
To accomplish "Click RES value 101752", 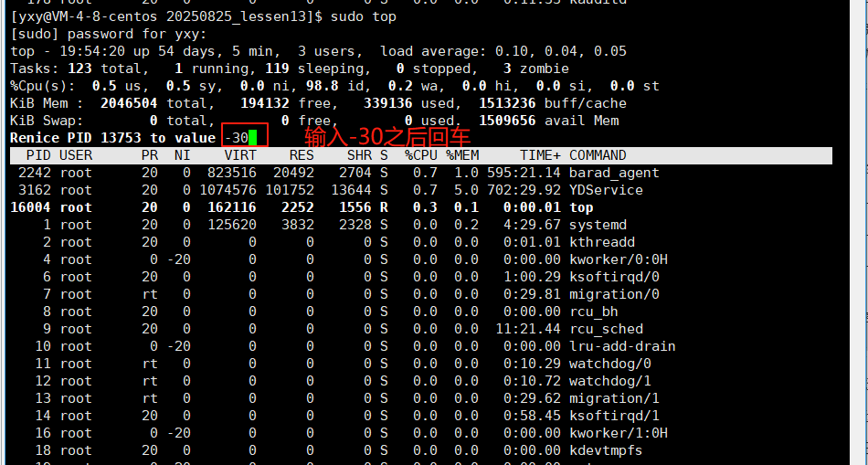I will (290, 190).
